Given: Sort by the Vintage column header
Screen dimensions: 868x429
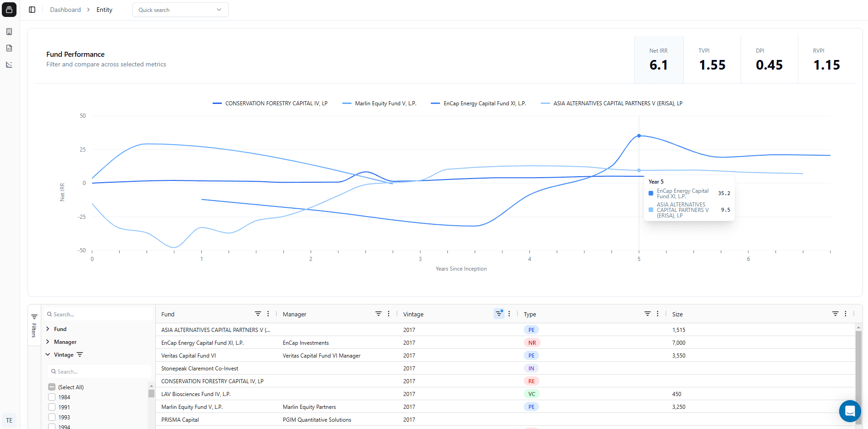Looking at the screenshot, I should pos(413,314).
